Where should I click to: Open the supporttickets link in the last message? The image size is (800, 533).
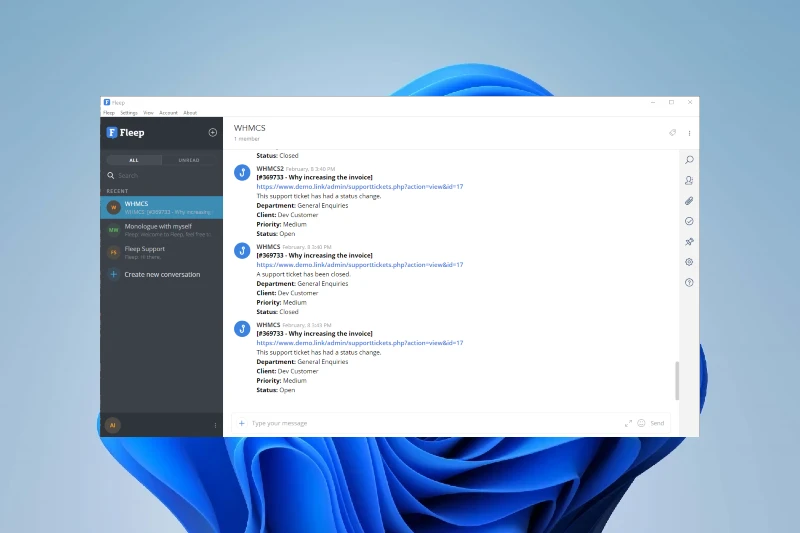click(x=360, y=343)
